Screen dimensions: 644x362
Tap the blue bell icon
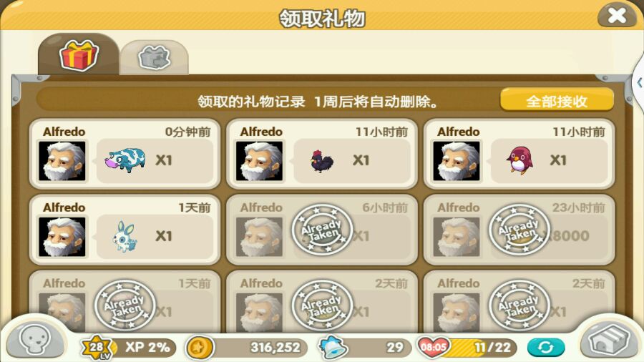pyautogui.click(x=333, y=347)
